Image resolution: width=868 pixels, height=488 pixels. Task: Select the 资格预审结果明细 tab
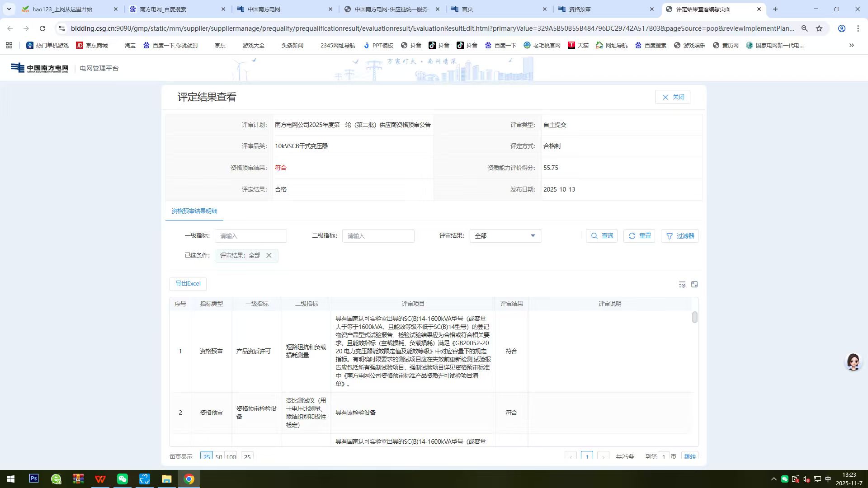194,211
